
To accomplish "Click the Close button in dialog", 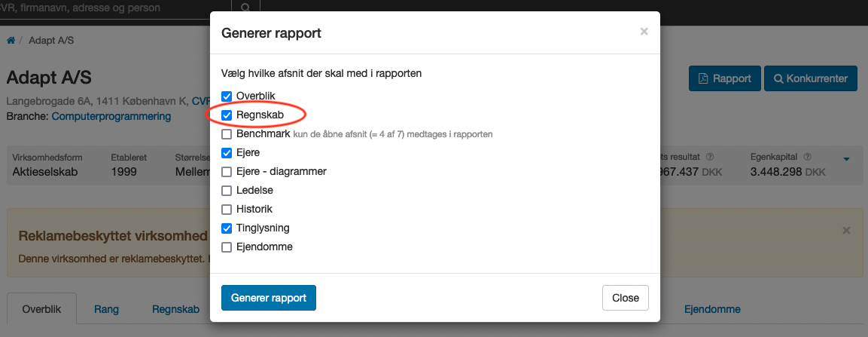I will [x=626, y=298].
